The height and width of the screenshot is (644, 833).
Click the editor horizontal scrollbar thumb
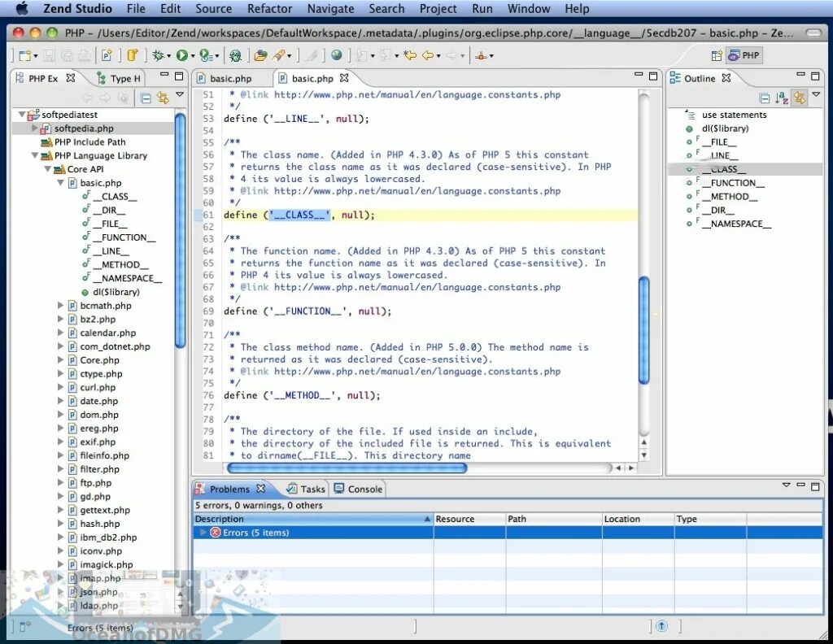pyautogui.click(x=347, y=468)
